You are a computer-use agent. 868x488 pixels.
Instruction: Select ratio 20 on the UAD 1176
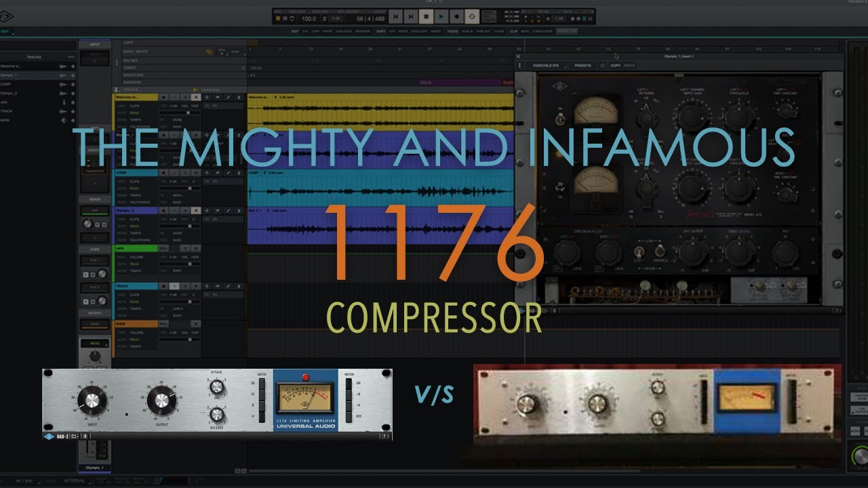(x=262, y=384)
